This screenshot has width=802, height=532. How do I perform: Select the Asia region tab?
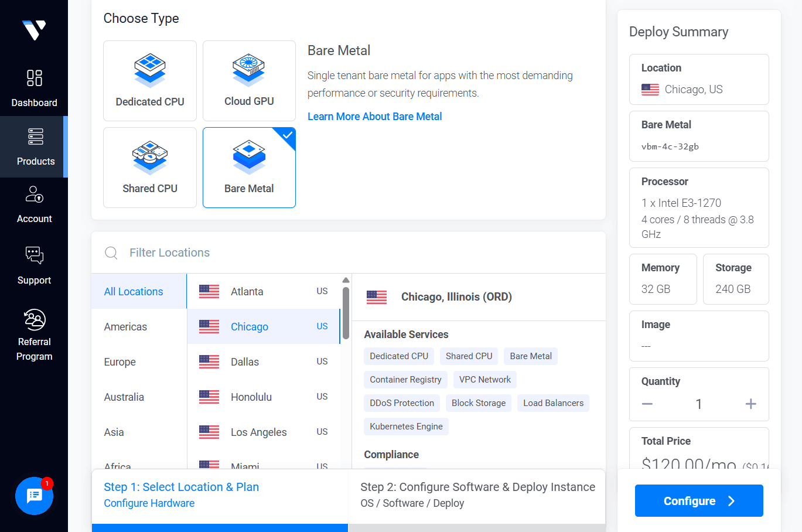[x=139, y=432]
